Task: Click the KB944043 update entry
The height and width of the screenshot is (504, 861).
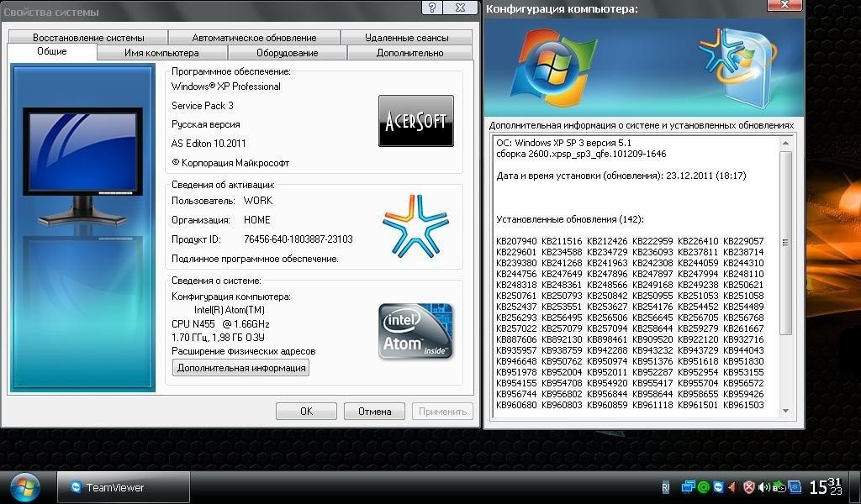Action: pos(743,350)
